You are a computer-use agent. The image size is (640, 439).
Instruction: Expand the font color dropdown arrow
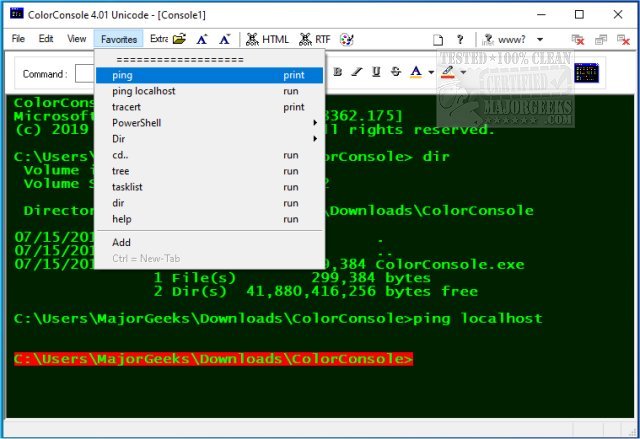coord(431,73)
